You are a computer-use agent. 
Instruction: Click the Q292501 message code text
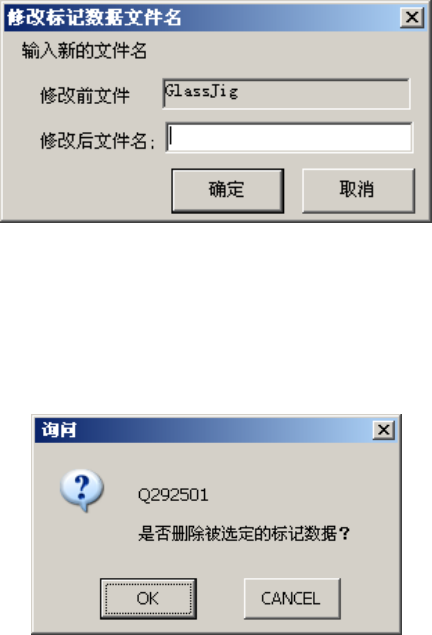pos(173,495)
